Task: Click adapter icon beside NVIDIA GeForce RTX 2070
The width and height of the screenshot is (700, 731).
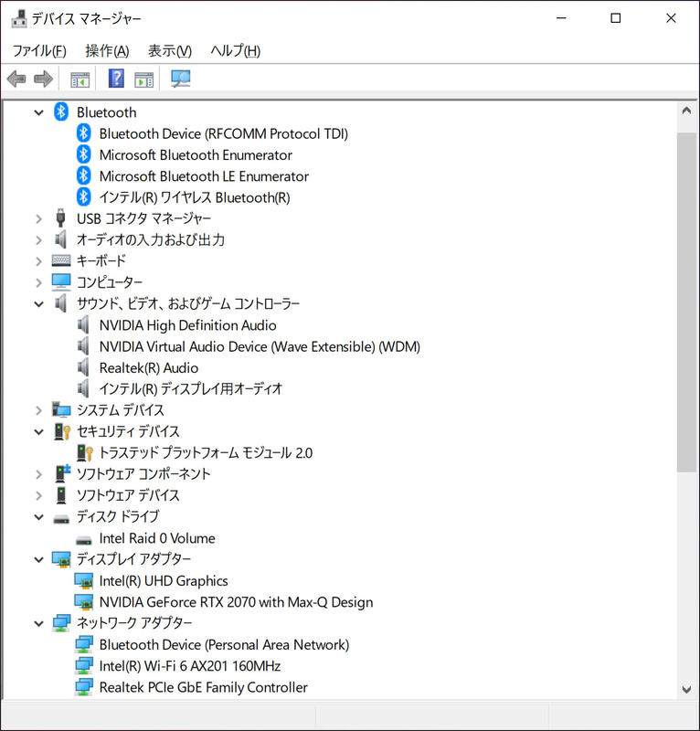Action: coord(84,602)
